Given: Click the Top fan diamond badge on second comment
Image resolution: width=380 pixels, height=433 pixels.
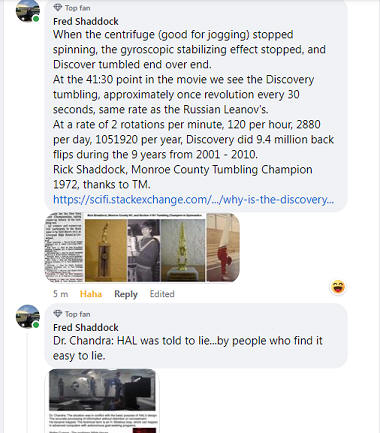Looking at the screenshot, I should (58, 314).
